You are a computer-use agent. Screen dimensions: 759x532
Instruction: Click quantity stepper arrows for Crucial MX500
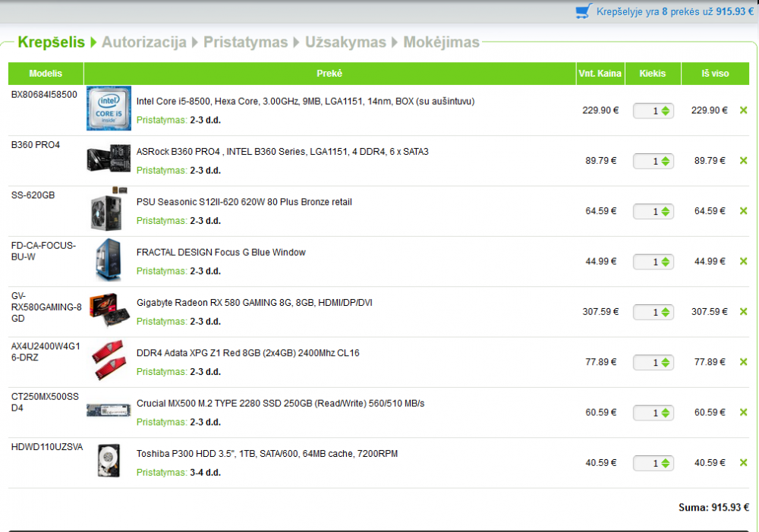pos(666,413)
